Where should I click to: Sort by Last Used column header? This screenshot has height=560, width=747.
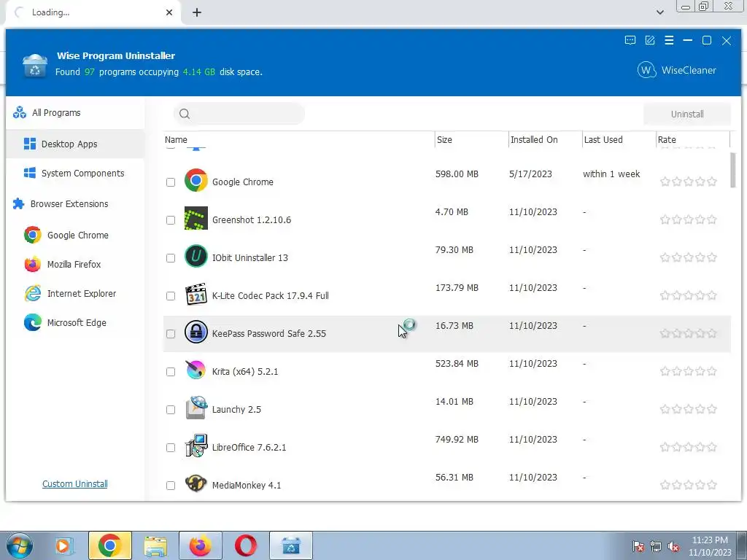tap(619, 139)
